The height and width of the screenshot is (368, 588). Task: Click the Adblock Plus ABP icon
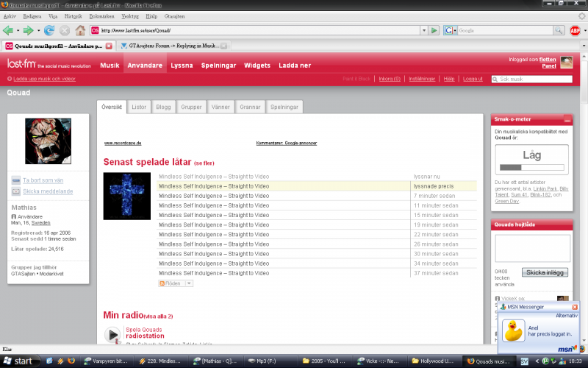tap(575, 30)
